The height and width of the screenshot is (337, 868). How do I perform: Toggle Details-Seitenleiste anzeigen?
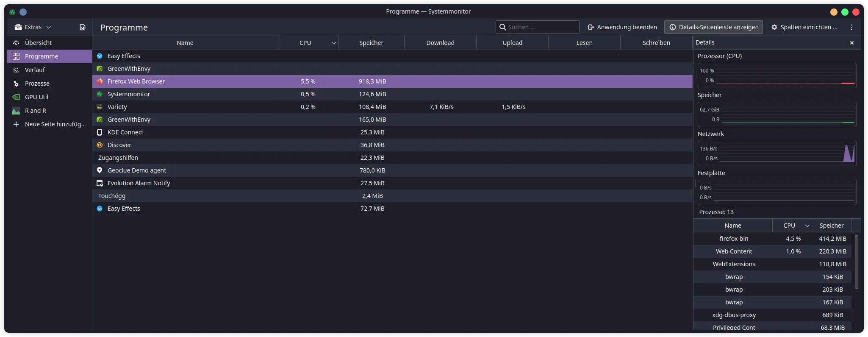[714, 27]
